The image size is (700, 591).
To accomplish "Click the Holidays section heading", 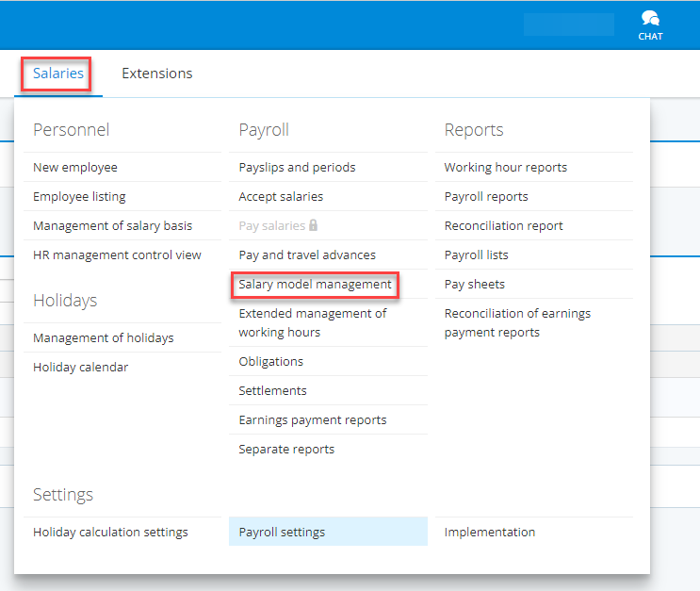I will 65,300.
